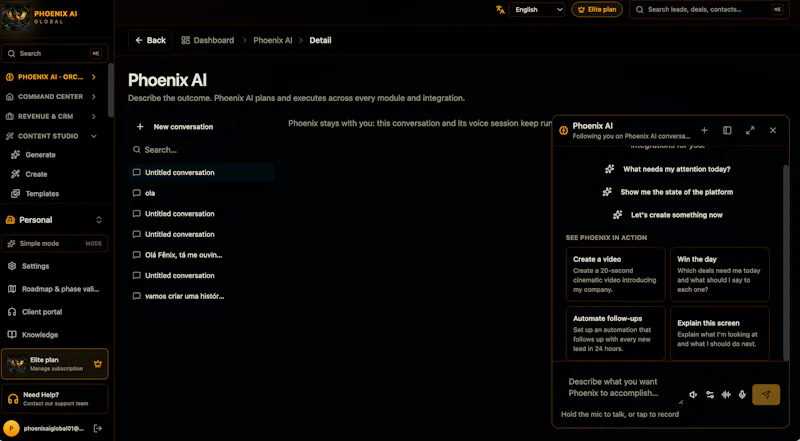Expand the PHOENIX AI - ORC menu group
Screen dimensions: 800x441
(51, 77)
